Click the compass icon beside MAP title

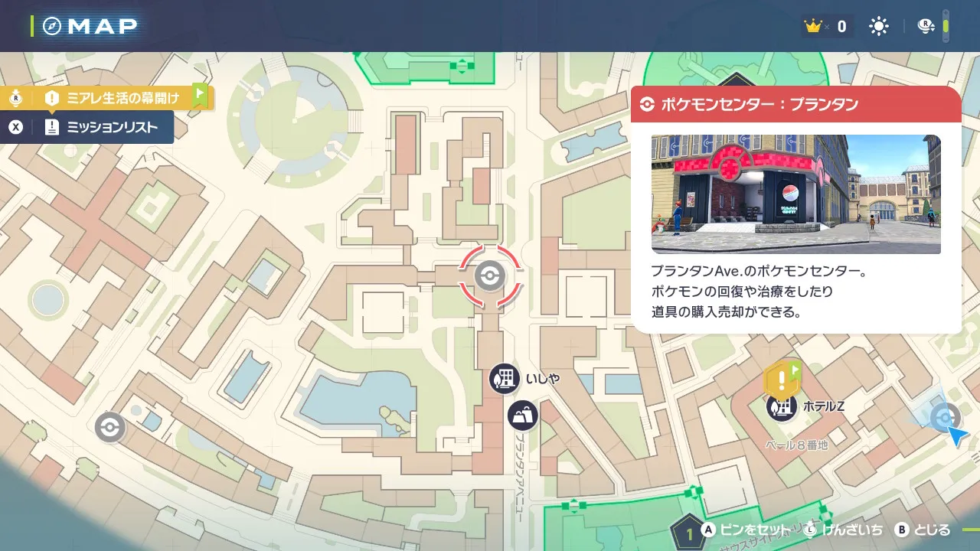[53, 26]
